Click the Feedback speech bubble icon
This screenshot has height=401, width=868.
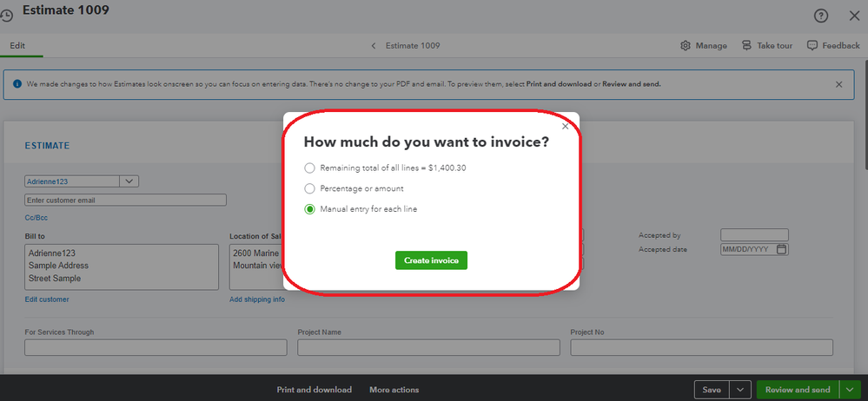[x=812, y=45]
